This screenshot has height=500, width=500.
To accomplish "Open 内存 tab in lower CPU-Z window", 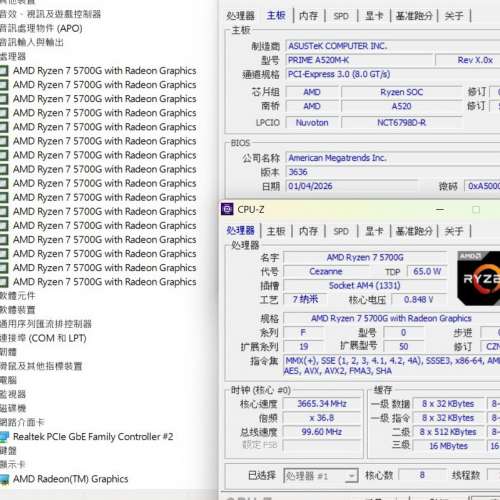I will coord(308,231).
